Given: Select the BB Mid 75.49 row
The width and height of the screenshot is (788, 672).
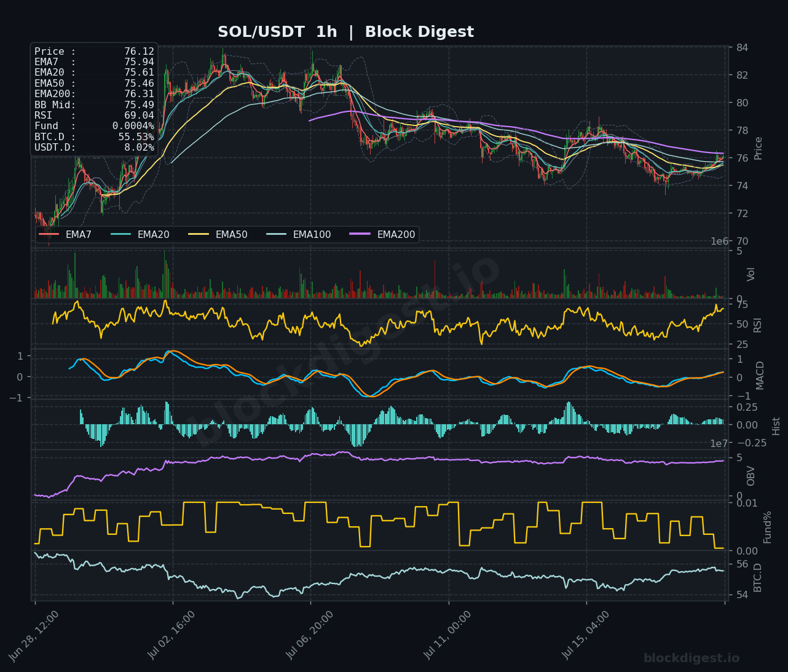Looking at the screenshot, I should (x=94, y=105).
